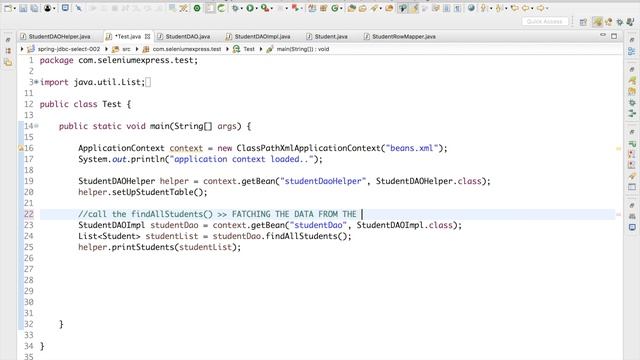Click the Debug bug icon
This screenshot has height=360, width=640.
235,8
